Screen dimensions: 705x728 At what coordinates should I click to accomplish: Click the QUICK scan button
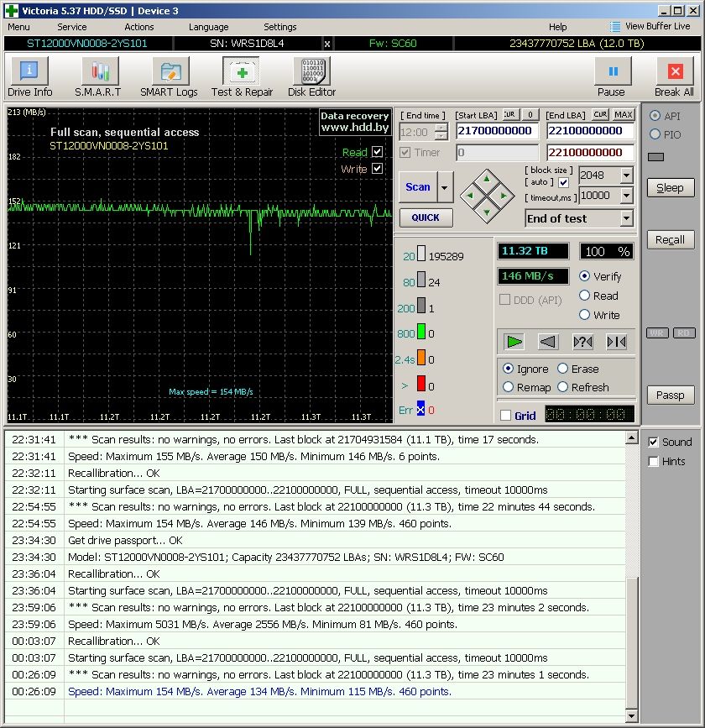pyautogui.click(x=426, y=217)
